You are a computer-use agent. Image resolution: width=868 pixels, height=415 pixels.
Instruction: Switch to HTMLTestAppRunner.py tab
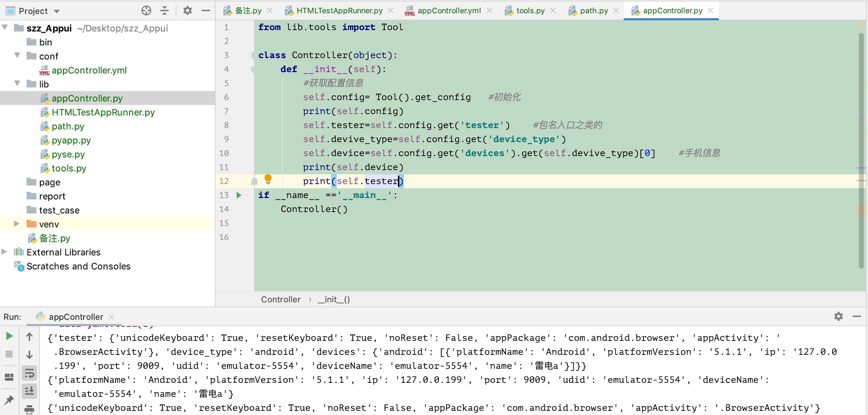pyautogui.click(x=339, y=11)
